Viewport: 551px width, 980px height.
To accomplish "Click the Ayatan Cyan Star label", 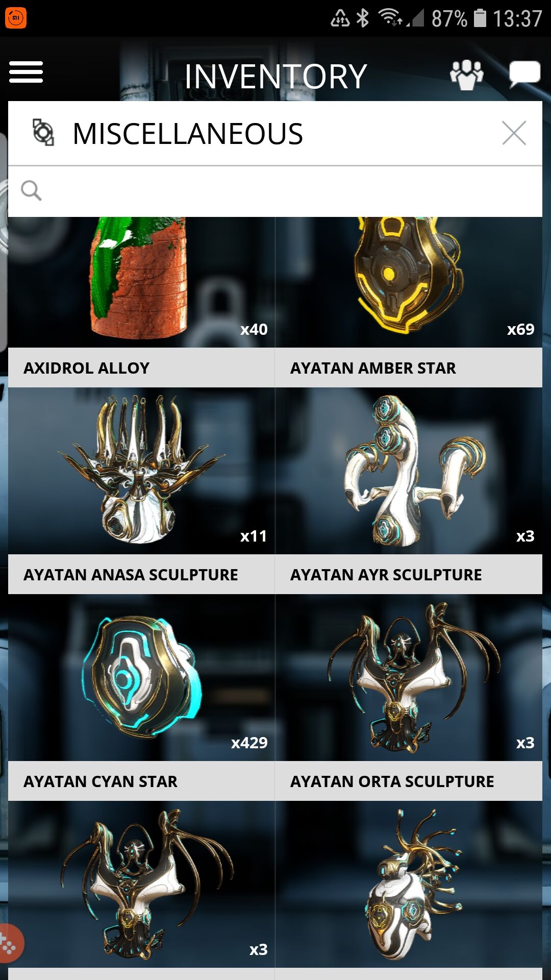I will click(101, 781).
